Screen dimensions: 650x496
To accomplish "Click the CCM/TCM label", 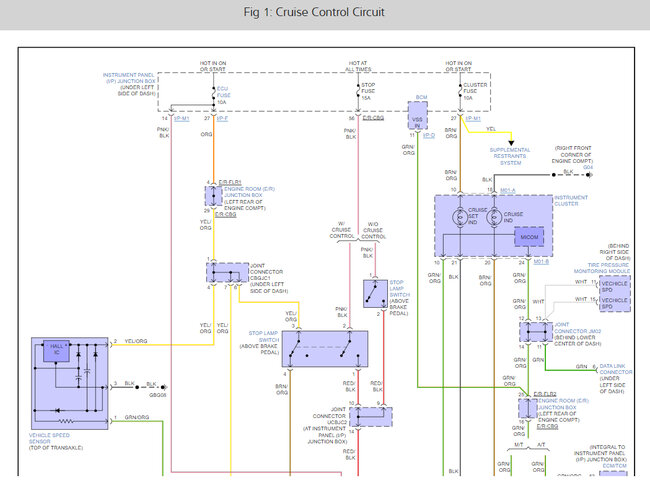I will [614, 466].
